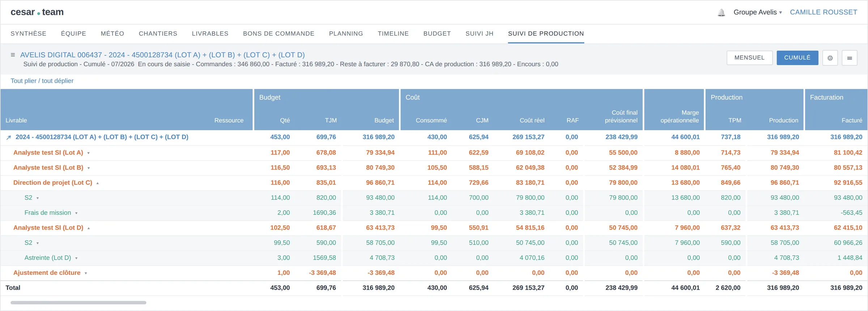The image size is (868, 311).
Task: Go to the cesar.team logo home
Action: [37, 12]
